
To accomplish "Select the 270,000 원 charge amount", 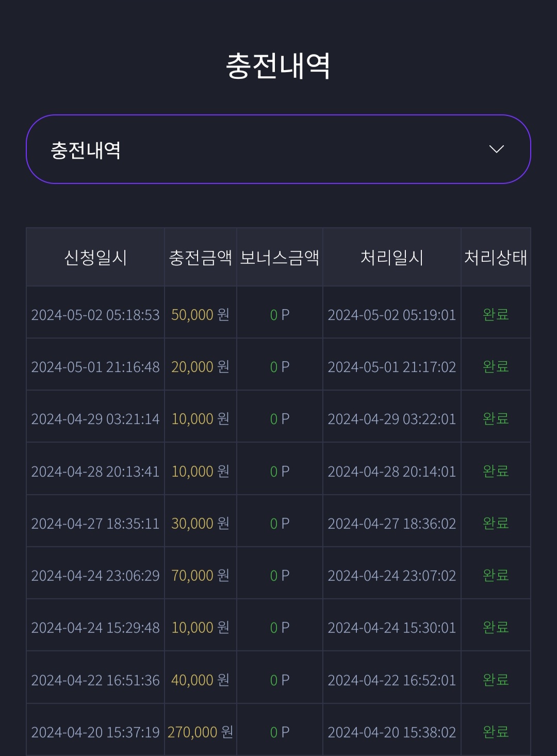I will (x=201, y=732).
